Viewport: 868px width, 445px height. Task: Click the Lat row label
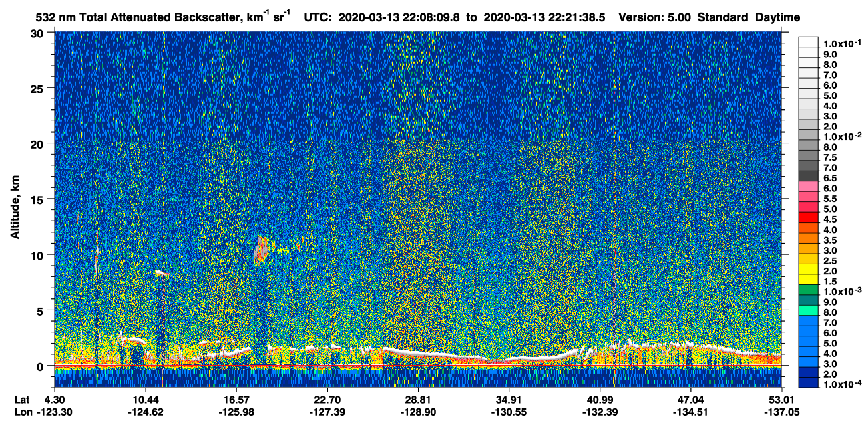tap(21, 400)
